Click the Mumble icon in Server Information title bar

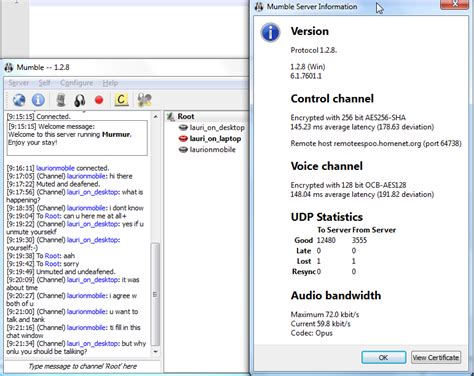[x=259, y=7]
